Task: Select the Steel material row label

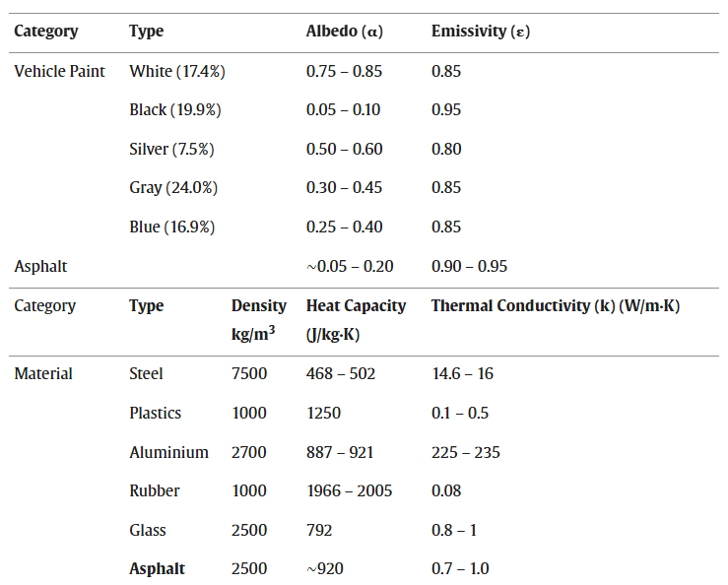Action: point(146,374)
